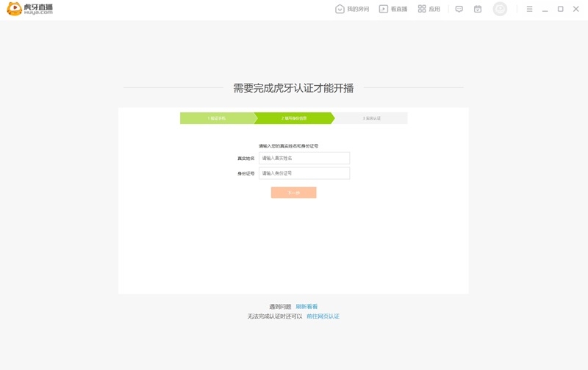Focus the 真实姓名 real name field

pos(304,158)
